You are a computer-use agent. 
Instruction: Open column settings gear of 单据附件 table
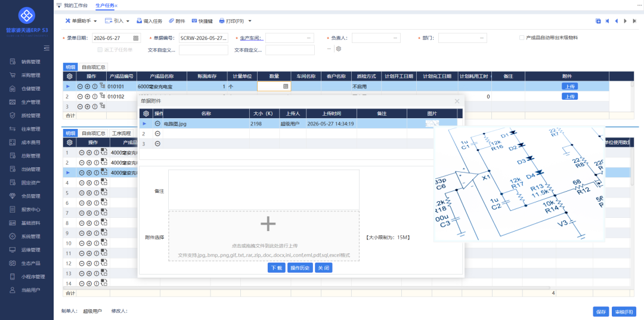tap(145, 113)
